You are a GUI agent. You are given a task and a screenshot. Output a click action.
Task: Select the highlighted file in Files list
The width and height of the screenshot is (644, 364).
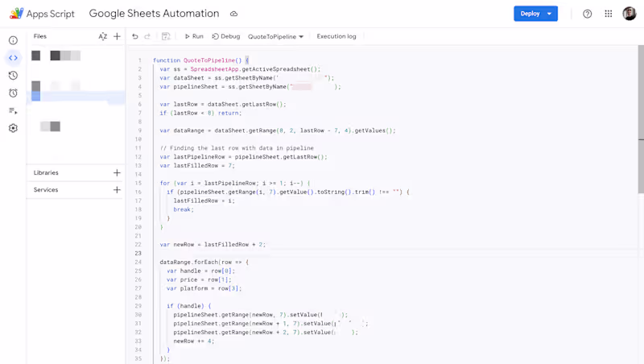(76, 97)
